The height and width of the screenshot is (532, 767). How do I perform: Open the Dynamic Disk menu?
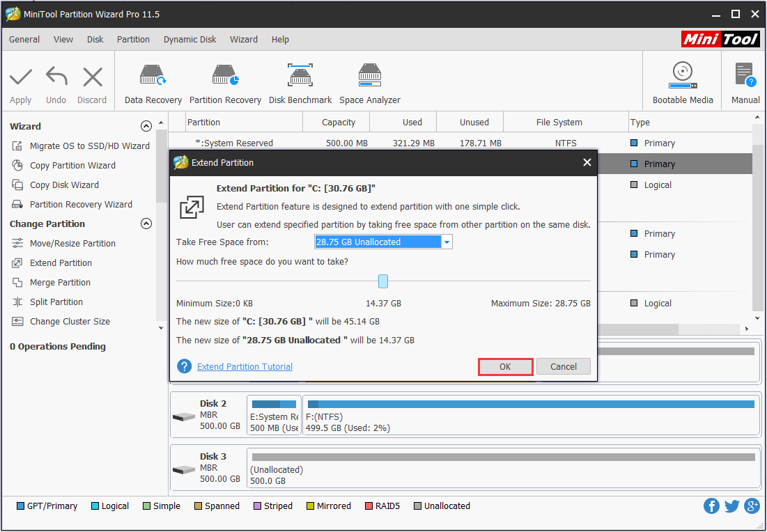[189, 40]
